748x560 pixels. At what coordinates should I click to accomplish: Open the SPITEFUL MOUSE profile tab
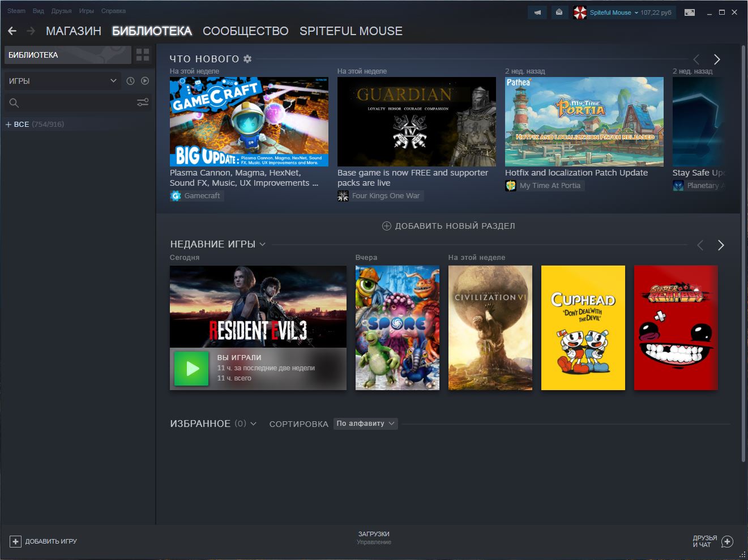(351, 31)
